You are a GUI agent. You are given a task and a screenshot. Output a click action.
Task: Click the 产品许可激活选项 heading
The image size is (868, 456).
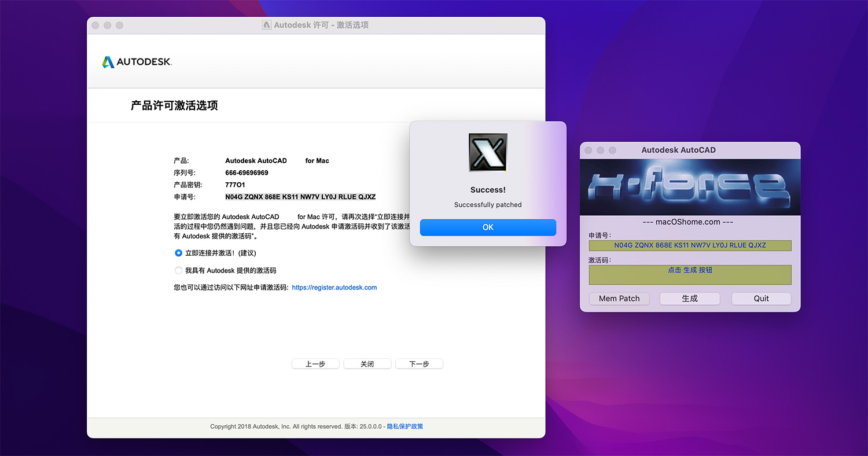174,106
